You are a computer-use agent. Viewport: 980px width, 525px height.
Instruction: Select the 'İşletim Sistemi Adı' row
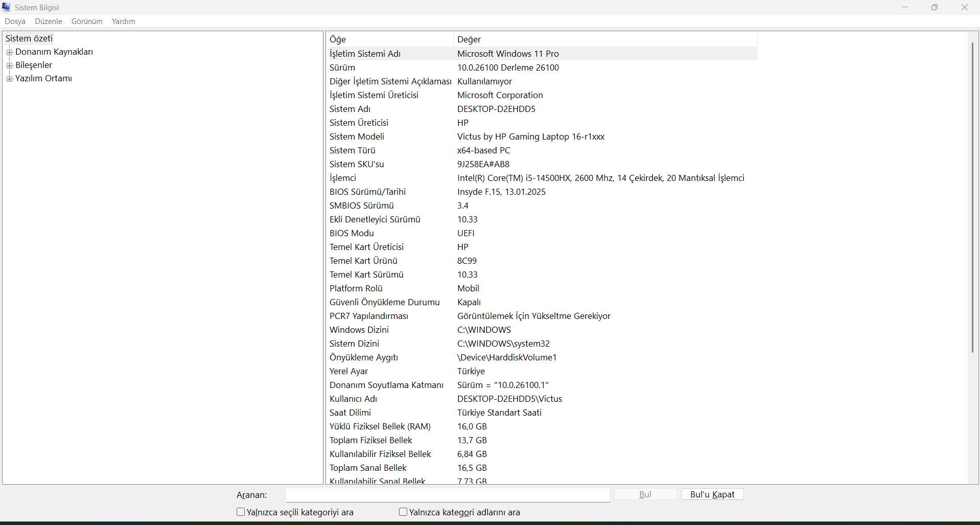pos(542,54)
